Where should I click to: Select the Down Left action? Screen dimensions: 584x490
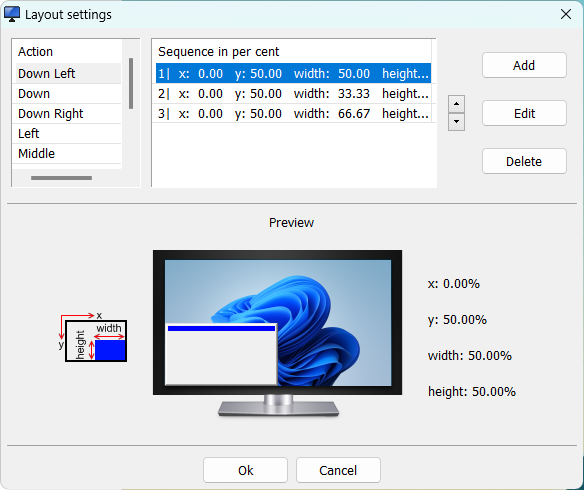(68, 73)
